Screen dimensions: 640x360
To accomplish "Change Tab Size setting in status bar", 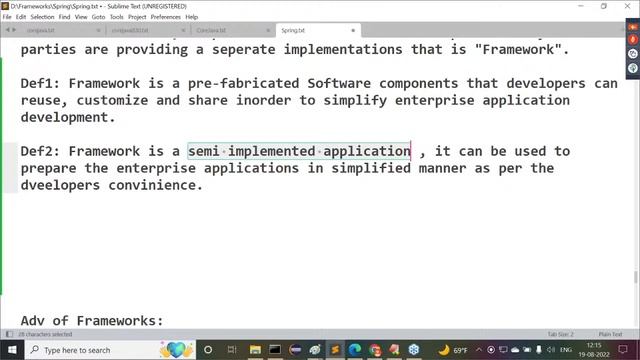I will point(560,334).
